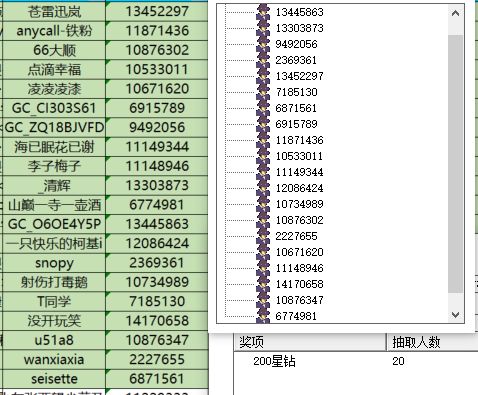Click spreadsheet cell GC_ZQ18BJVFD
This screenshot has width=478, height=395.
tap(54, 128)
